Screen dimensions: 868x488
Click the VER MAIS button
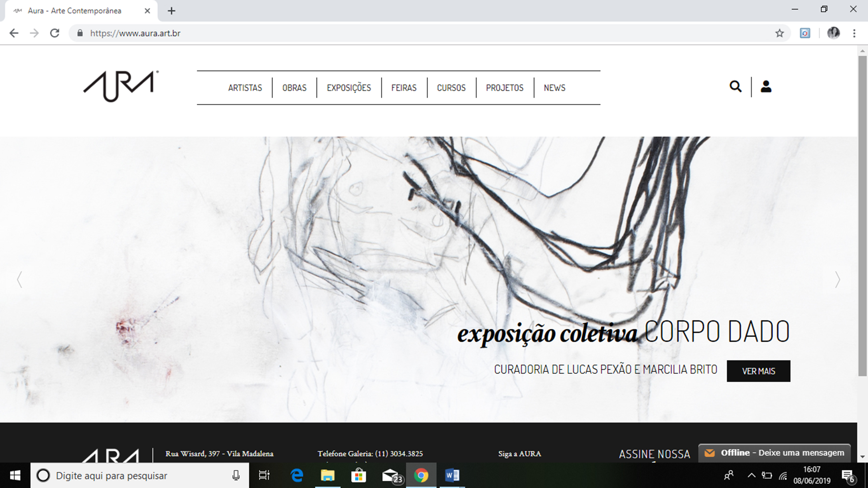click(758, 371)
